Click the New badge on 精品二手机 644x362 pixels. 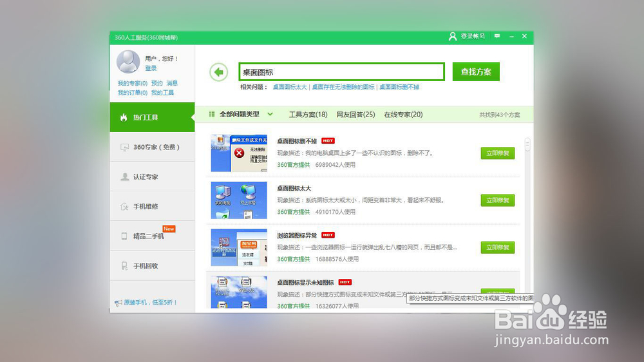click(169, 229)
